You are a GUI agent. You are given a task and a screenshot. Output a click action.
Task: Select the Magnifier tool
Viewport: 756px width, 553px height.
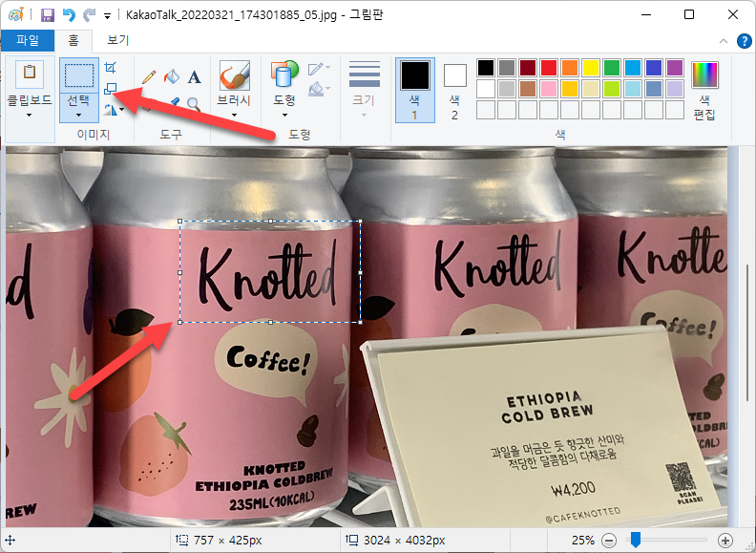click(x=194, y=104)
